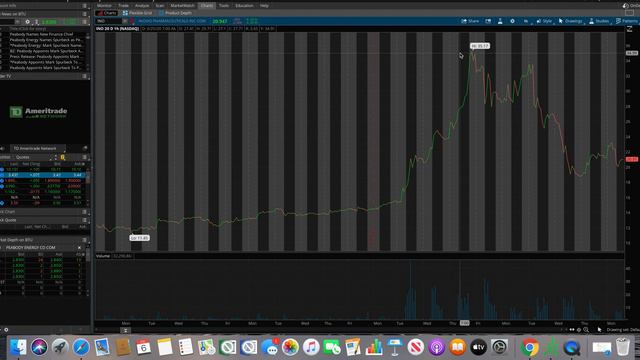Click the Share chart button
This screenshot has width=640, height=360.
pos(470,21)
